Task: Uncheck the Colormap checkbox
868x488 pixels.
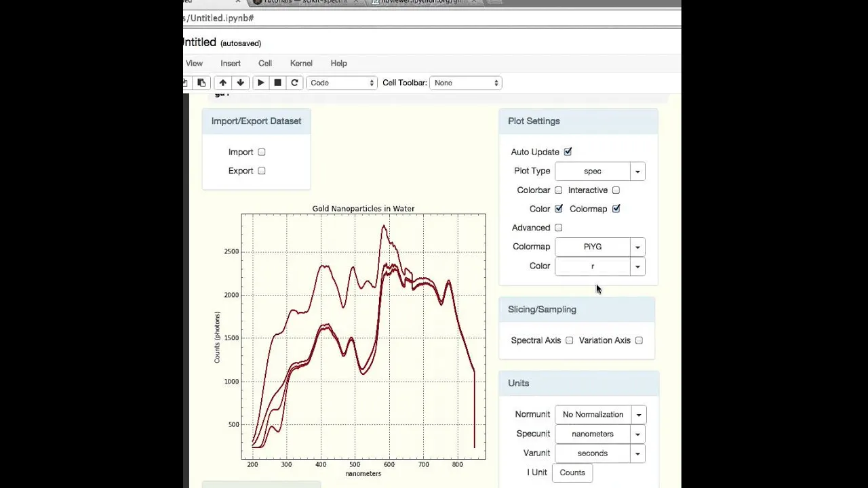Action: [616, 209]
